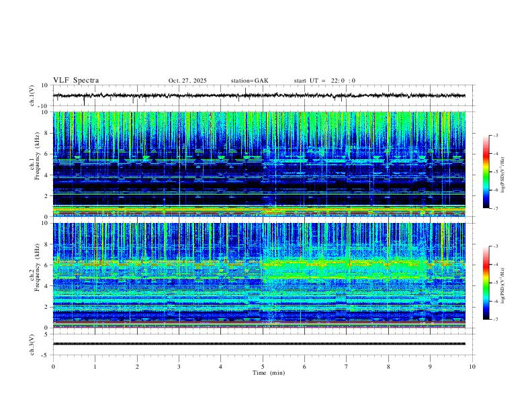The width and height of the screenshot is (532, 411).
Task: Click the "10" tick on the ch.1(V) axis
Action: pos(45,85)
